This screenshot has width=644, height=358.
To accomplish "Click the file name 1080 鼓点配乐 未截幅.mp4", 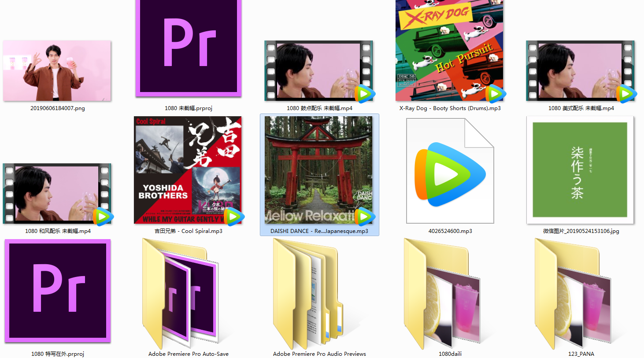I will (x=319, y=108).
